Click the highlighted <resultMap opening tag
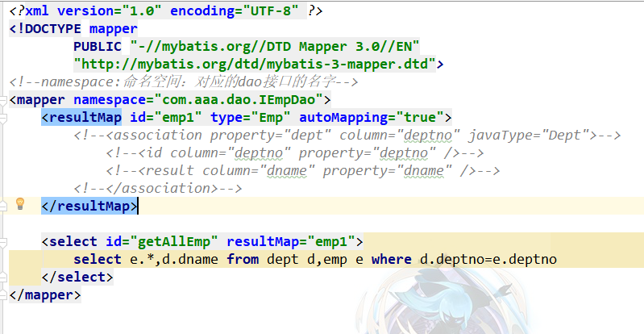 click(81, 117)
